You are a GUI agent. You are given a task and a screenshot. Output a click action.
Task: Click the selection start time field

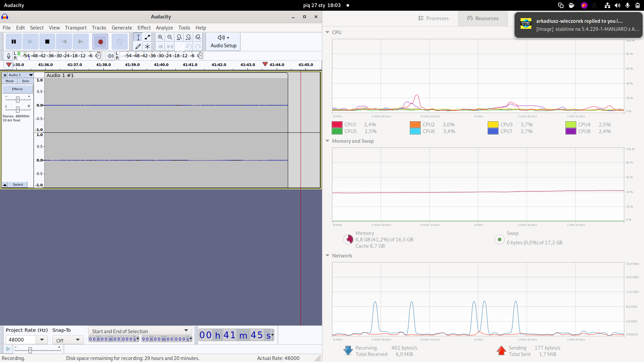tap(114, 339)
